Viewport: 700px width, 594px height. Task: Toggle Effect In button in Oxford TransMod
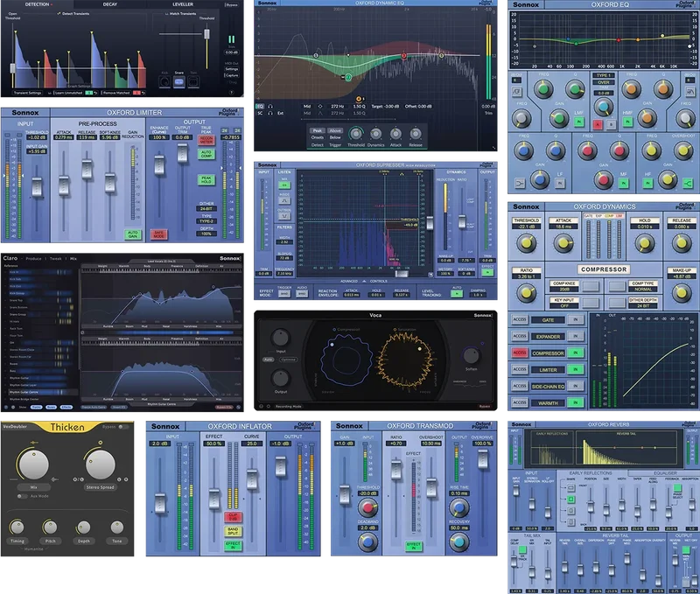point(414,546)
